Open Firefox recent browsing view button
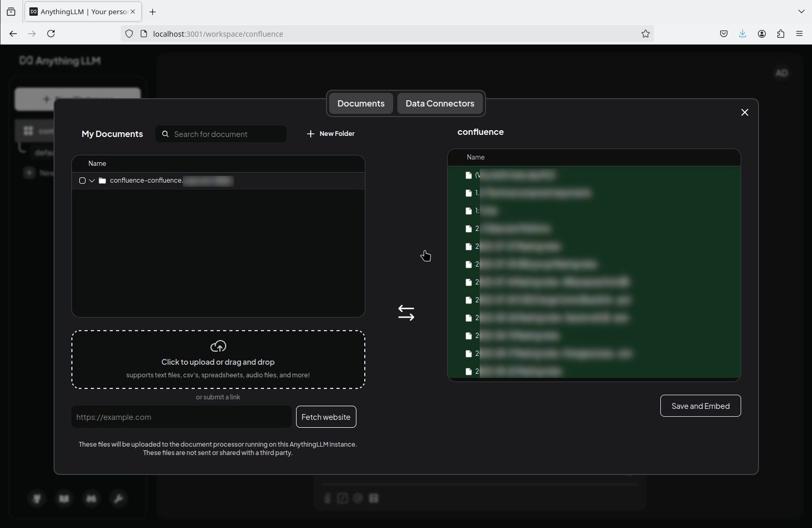The width and height of the screenshot is (812, 528). 11,12
